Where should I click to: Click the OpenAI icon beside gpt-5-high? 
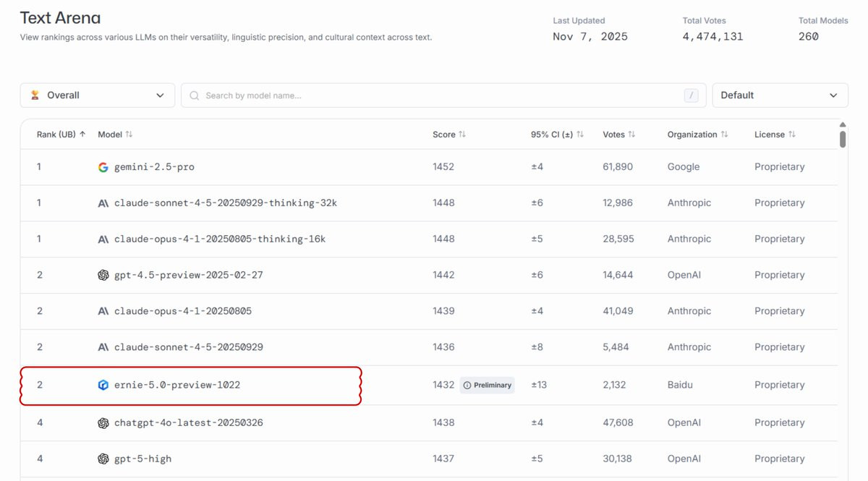[x=103, y=459]
